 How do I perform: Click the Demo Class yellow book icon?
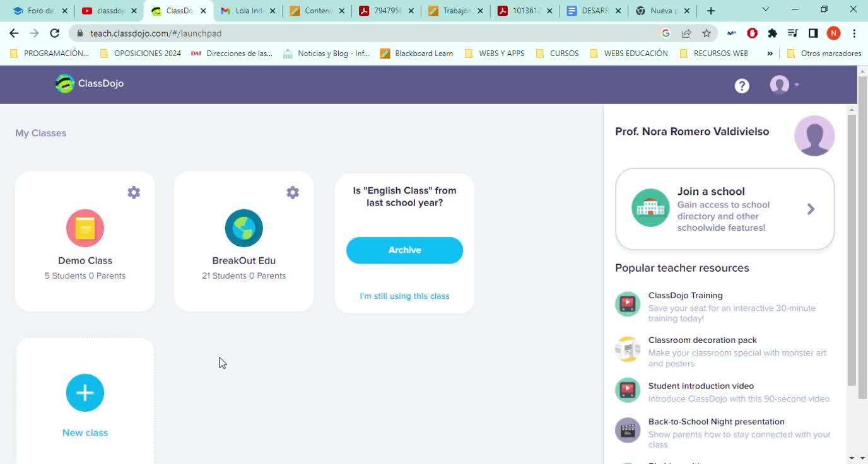[x=85, y=228]
